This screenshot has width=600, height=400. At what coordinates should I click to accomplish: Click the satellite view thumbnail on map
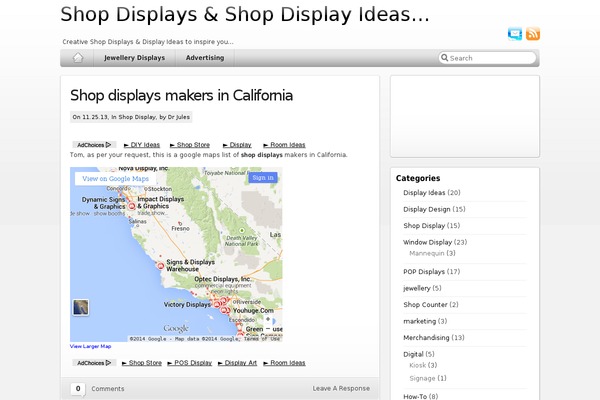pyautogui.click(x=81, y=307)
